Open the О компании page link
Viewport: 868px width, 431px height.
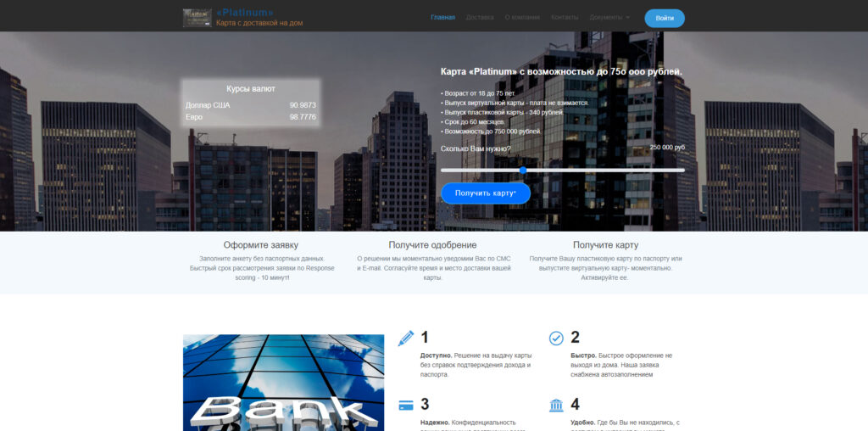point(522,17)
